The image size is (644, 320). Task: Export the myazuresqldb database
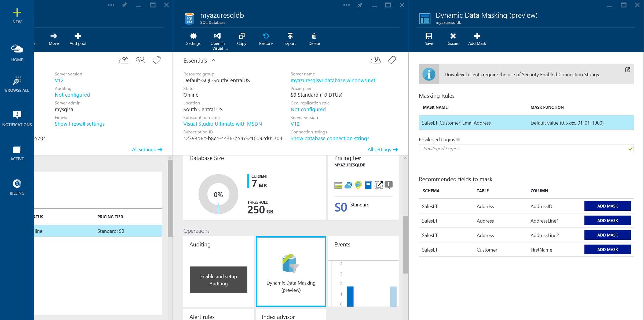click(x=290, y=39)
